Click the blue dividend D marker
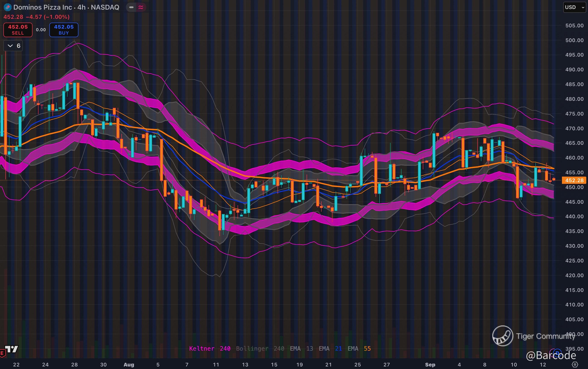Screen dimensions: 588x369 [557, 352]
